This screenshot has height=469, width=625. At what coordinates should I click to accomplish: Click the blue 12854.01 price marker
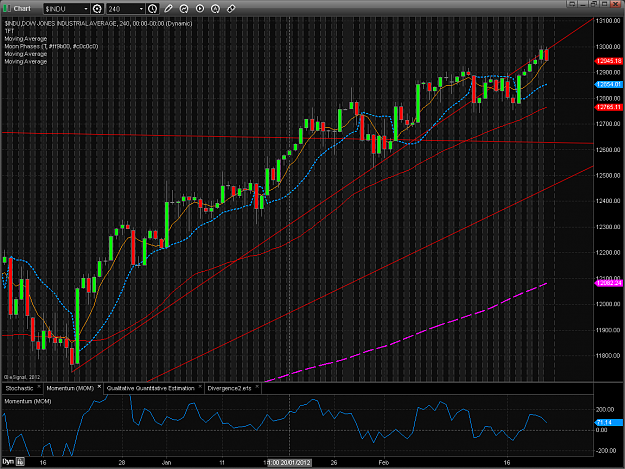pos(608,84)
